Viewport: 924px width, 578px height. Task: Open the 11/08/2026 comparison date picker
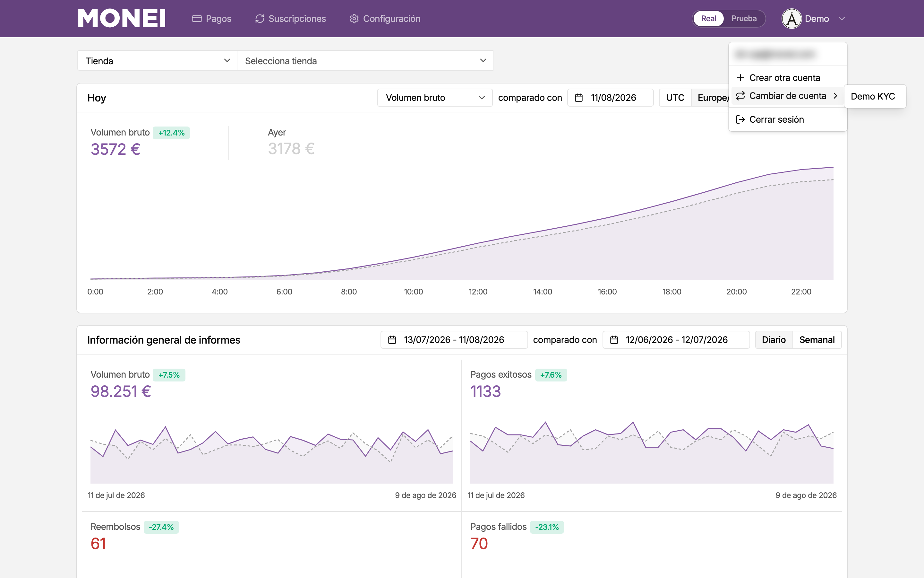(611, 98)
